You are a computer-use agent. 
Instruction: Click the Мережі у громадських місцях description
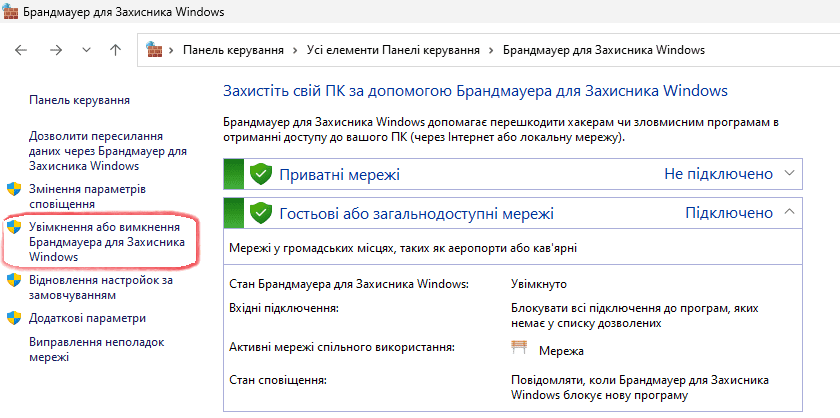coord(402,249)
